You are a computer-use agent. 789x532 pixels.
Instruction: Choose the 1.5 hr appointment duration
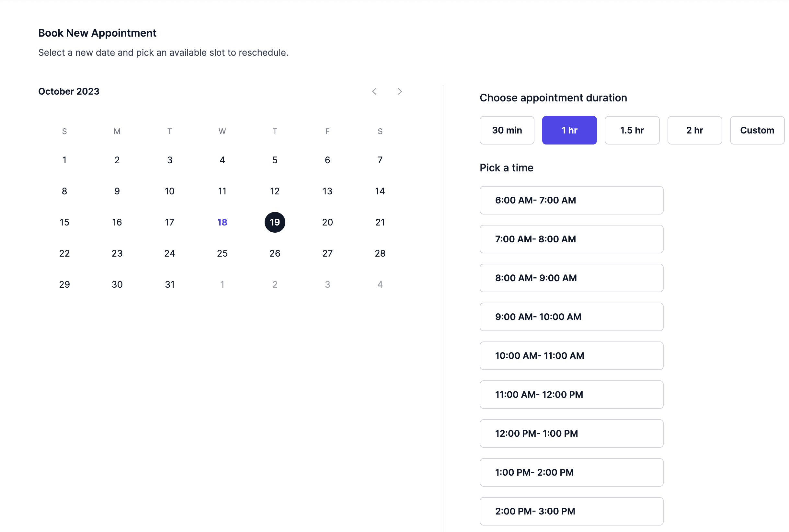632,130
